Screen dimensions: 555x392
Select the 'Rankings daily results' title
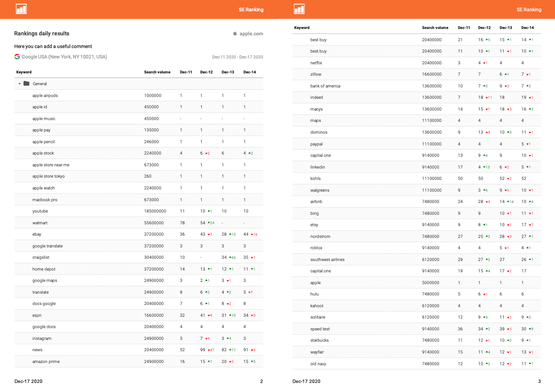coord(42,34)
